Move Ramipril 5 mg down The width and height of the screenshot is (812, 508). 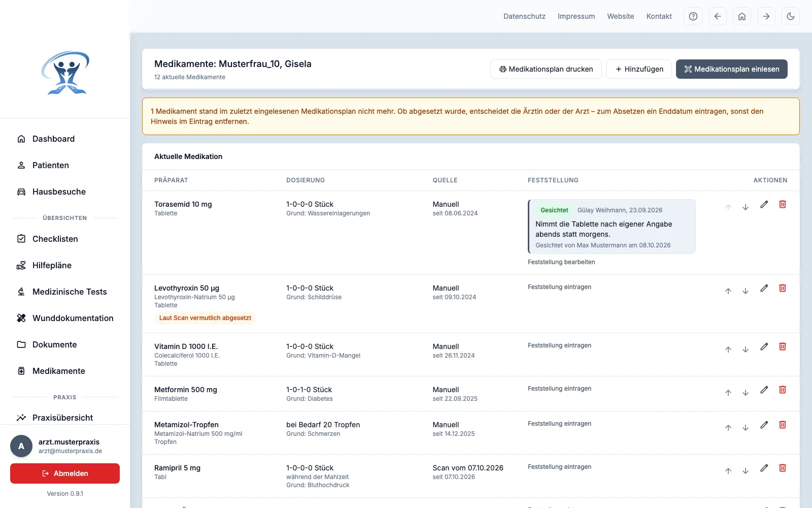pos(746,471)
